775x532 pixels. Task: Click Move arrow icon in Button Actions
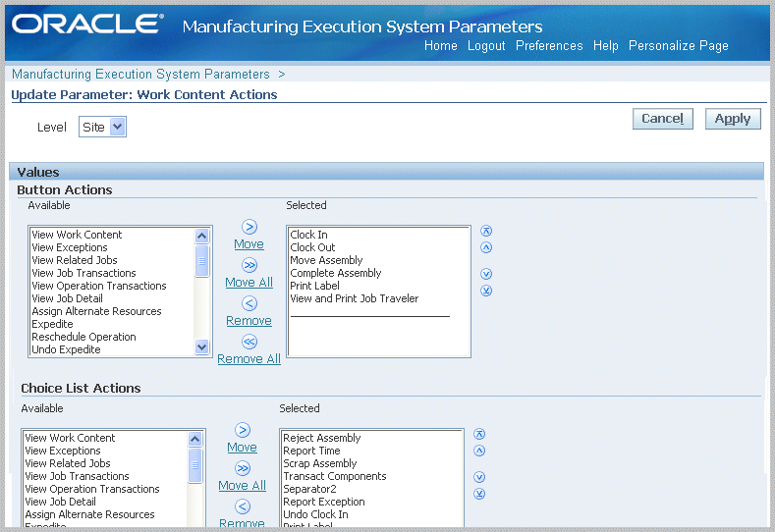pos(249,227)
